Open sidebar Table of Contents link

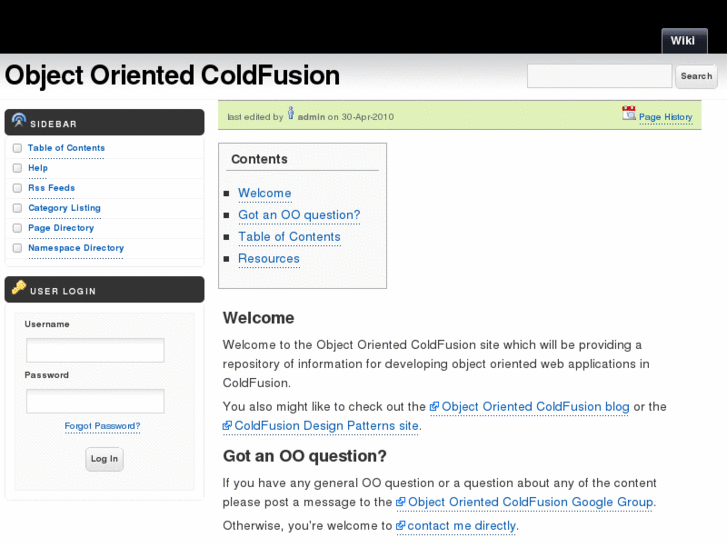tap(66, 148)
